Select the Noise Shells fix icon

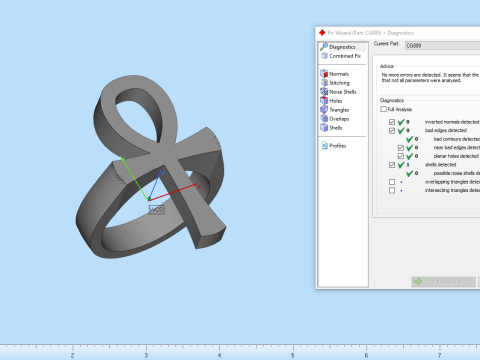(x=324, y=92)
